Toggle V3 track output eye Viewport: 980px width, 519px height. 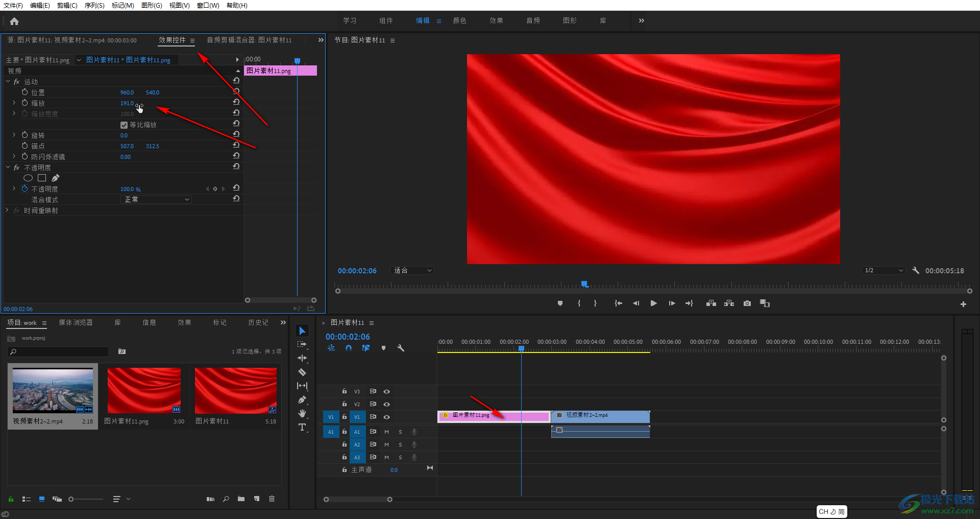[387, 391]
